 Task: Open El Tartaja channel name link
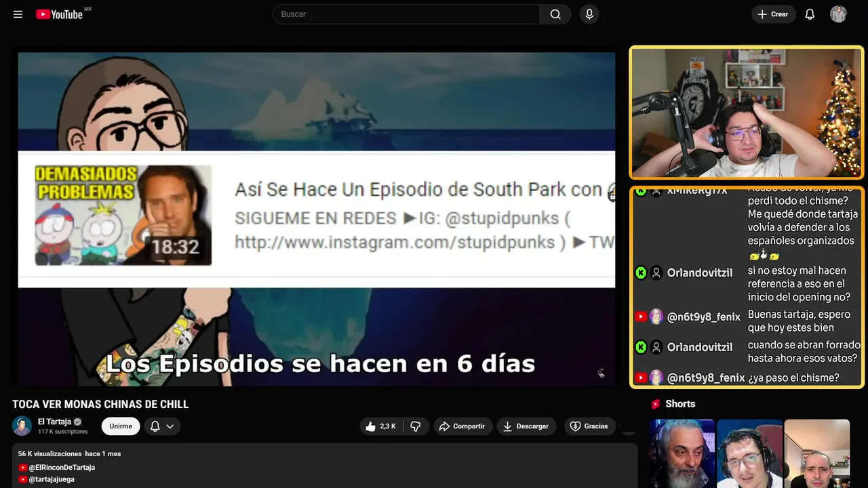pyautogui.click(x=54, y=422)
